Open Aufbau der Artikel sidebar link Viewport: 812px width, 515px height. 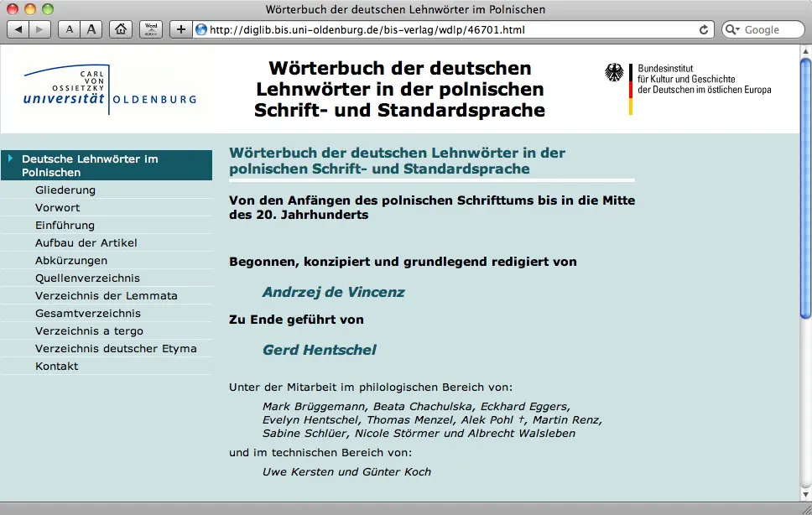[x=86, y=242]
